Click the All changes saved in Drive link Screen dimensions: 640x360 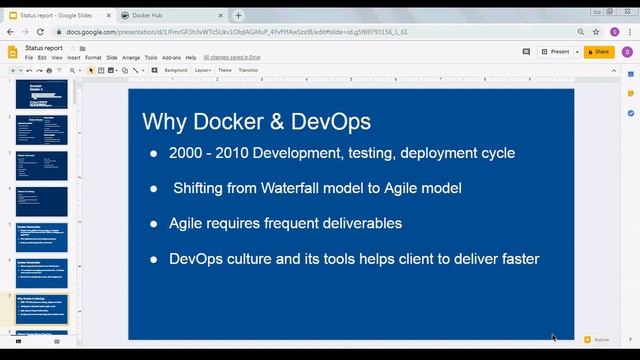pos(232,58)
